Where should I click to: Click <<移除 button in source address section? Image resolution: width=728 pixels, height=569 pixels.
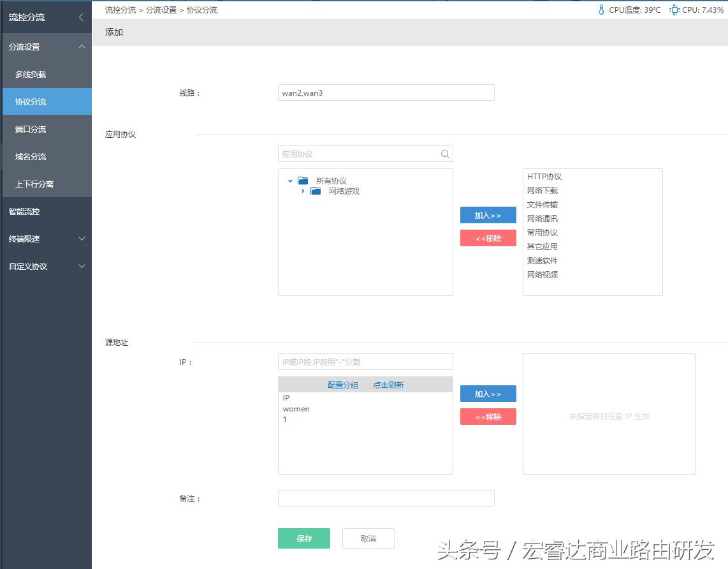[x=488, y=417]
